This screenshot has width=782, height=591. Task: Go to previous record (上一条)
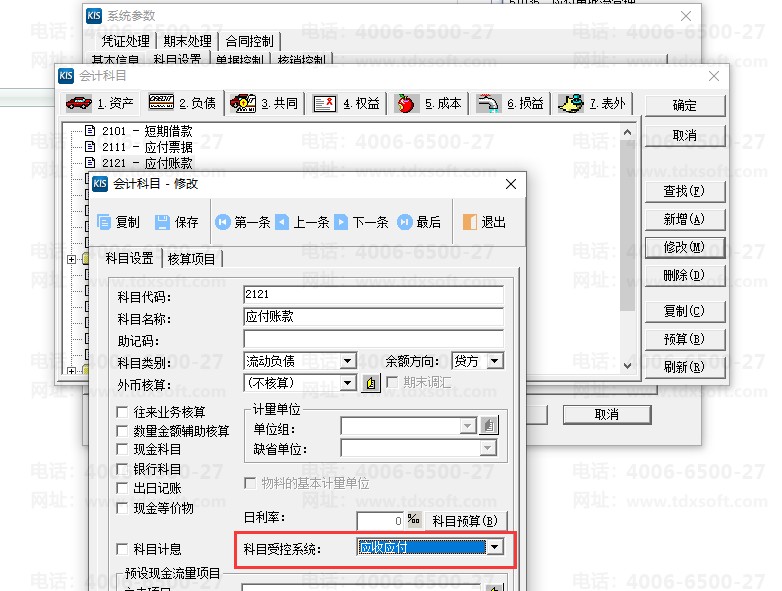point(302,222)
